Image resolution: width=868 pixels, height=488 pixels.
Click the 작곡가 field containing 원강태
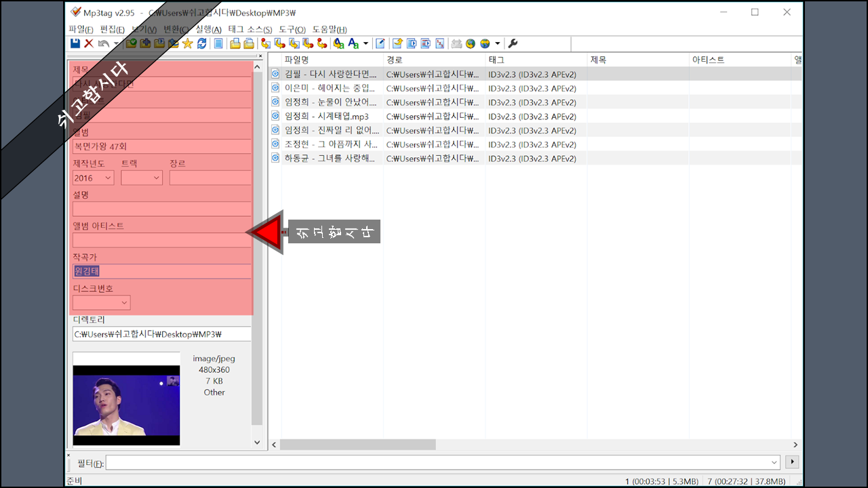[161, 271]
